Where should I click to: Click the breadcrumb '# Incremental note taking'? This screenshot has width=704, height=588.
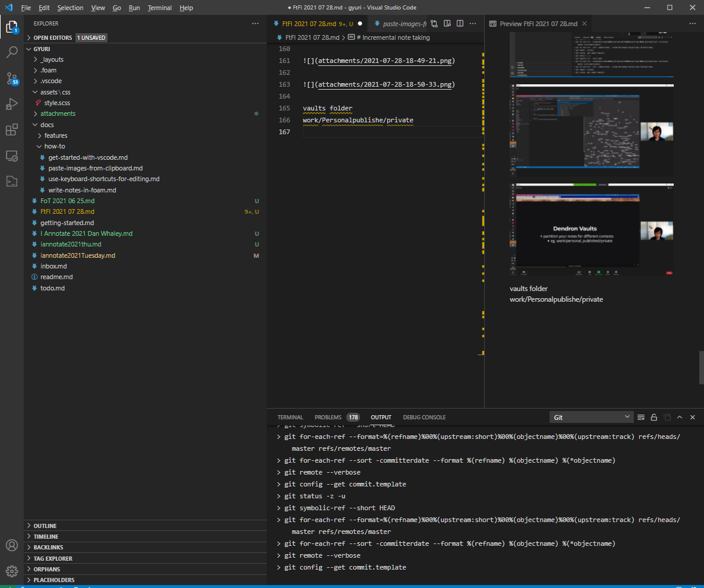point(393,37)
